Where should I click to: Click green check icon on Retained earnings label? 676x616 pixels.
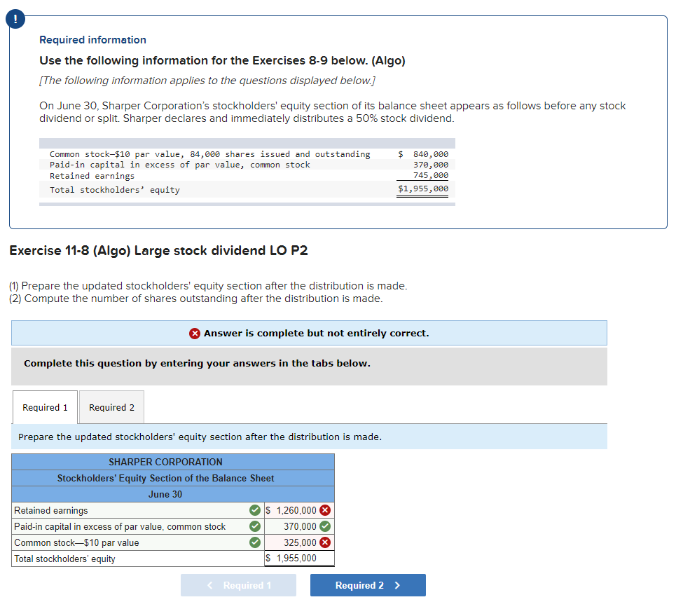255,510
